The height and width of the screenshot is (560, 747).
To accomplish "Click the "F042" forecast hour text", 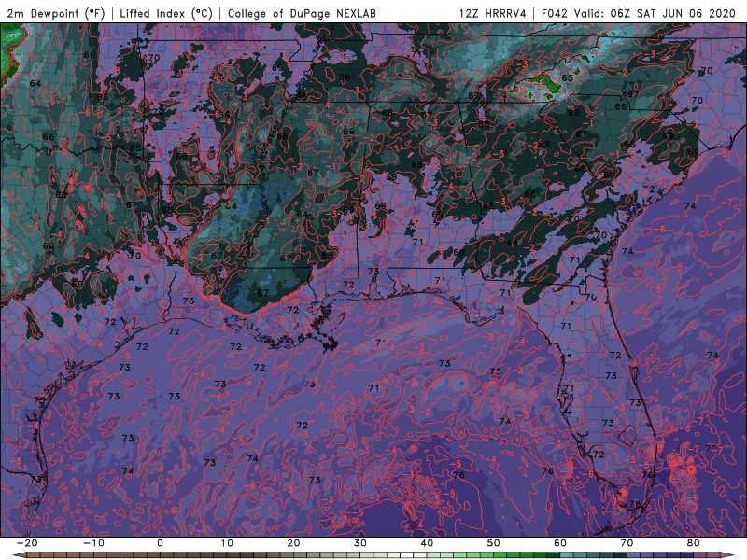I will 555,13.
